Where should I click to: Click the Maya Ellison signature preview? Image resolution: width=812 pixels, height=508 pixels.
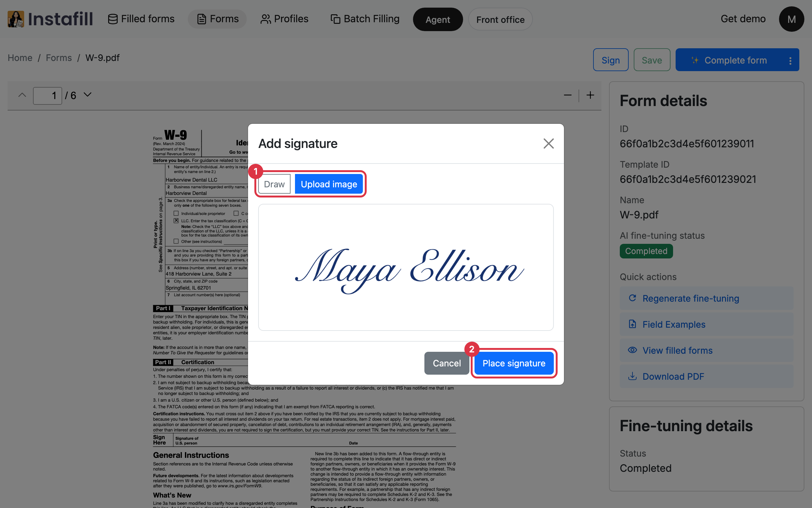click(x=406, y=267)
